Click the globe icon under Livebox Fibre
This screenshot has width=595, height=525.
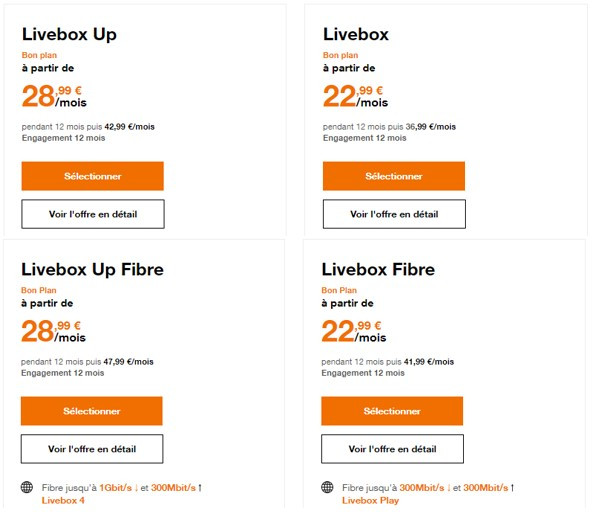coord(327,487)
